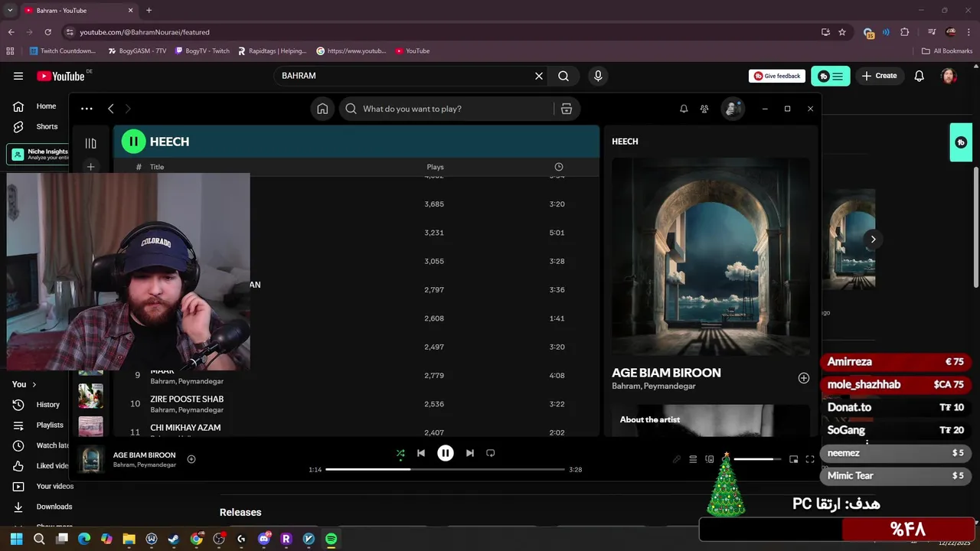Skip to next track in Spotify

point(470,453)
